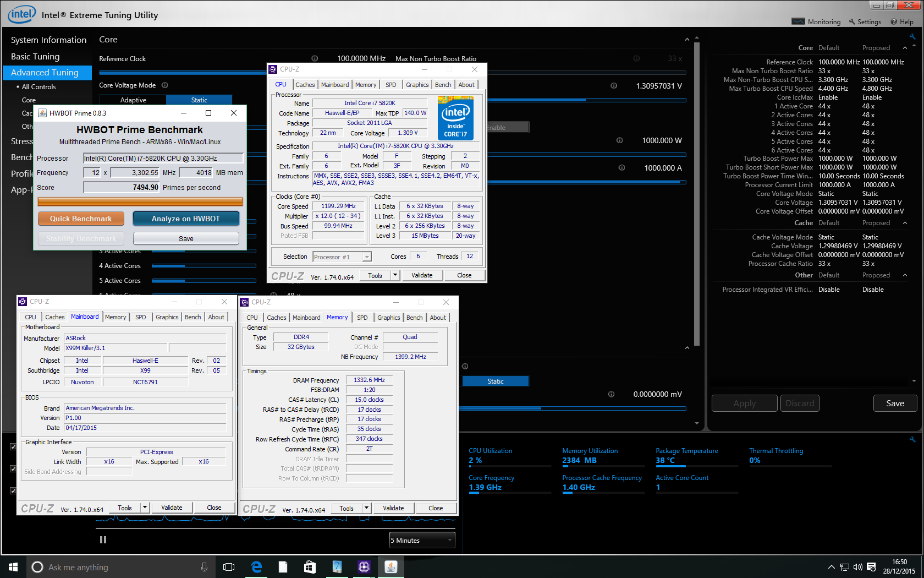Show hidden system tray icons
The image size is (924, 578).
coord(832,567)
